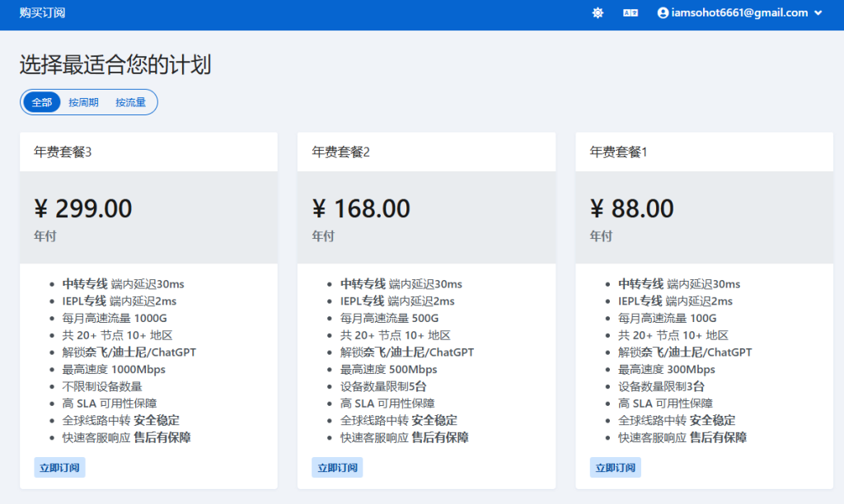Expand the account dropdown chevron

point(818,13)
